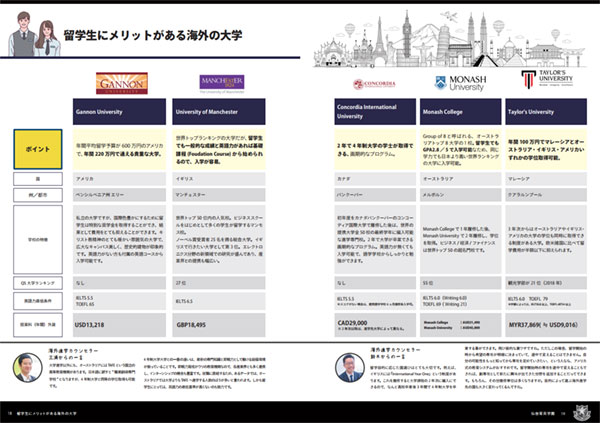Click the Monash University shield logo
The height and width of the screenshot is (423, 600).
(x=460, y=83)
